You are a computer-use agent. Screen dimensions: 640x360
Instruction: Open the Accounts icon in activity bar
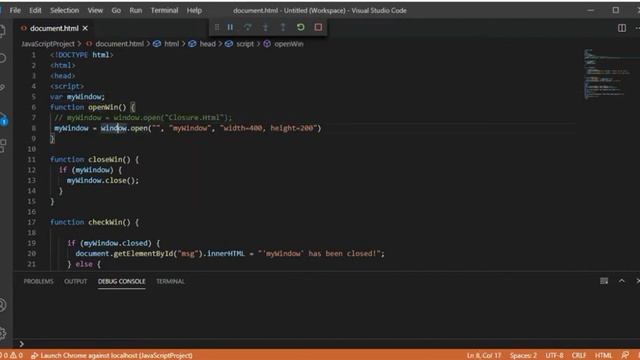[x=3, y=305]
